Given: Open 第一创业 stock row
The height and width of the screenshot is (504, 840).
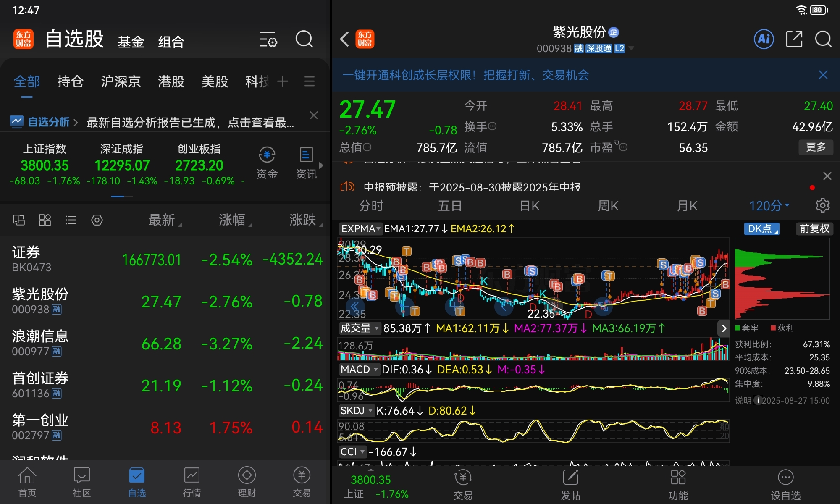Looking at the screenshot, I should point(165,427).
